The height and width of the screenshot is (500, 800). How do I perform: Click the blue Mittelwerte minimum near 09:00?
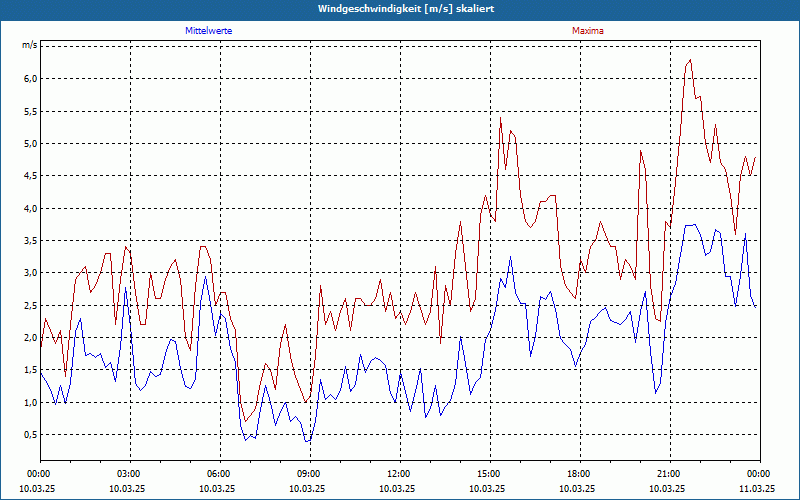pos(308,441)
